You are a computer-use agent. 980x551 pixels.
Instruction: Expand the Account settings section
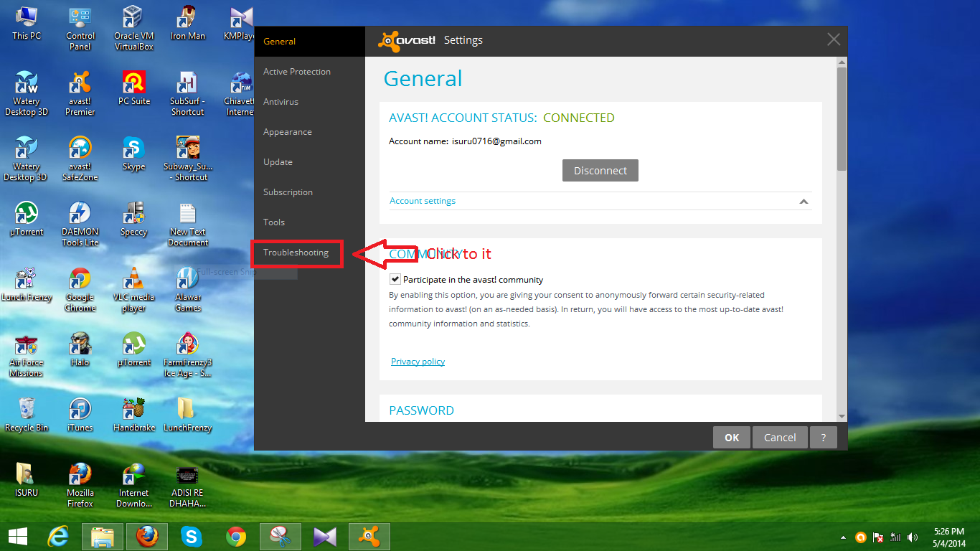click(600, 201)
